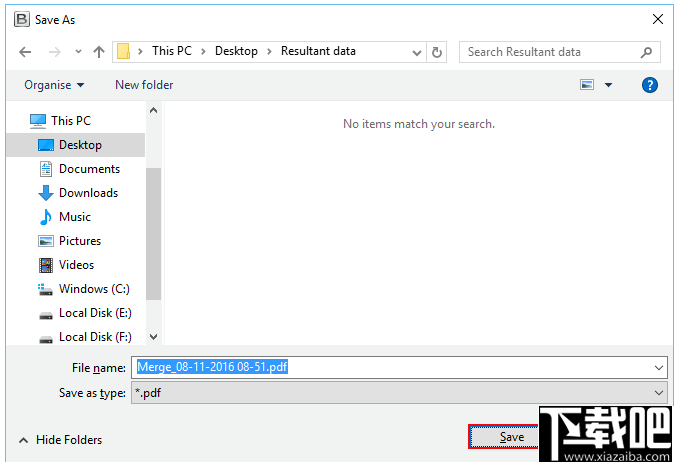Open Videos in the navigation pane
Screen dimensions: 674x462
66,265
